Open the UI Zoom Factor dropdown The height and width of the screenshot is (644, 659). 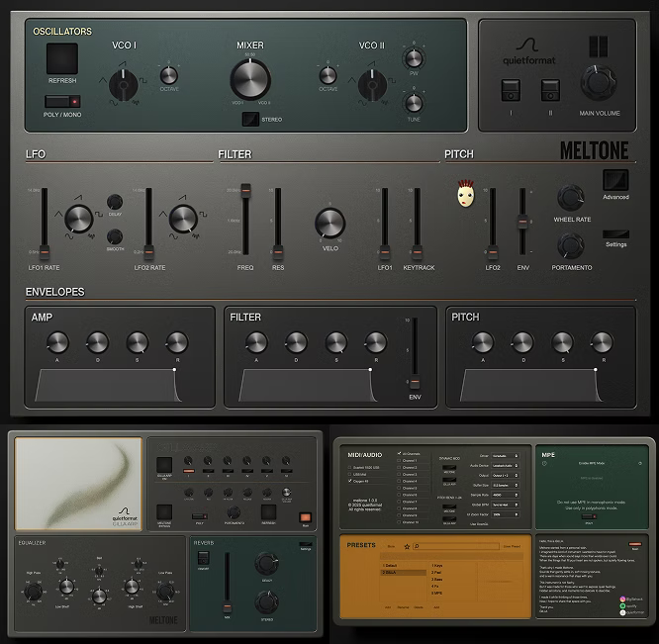pos(506,514)
